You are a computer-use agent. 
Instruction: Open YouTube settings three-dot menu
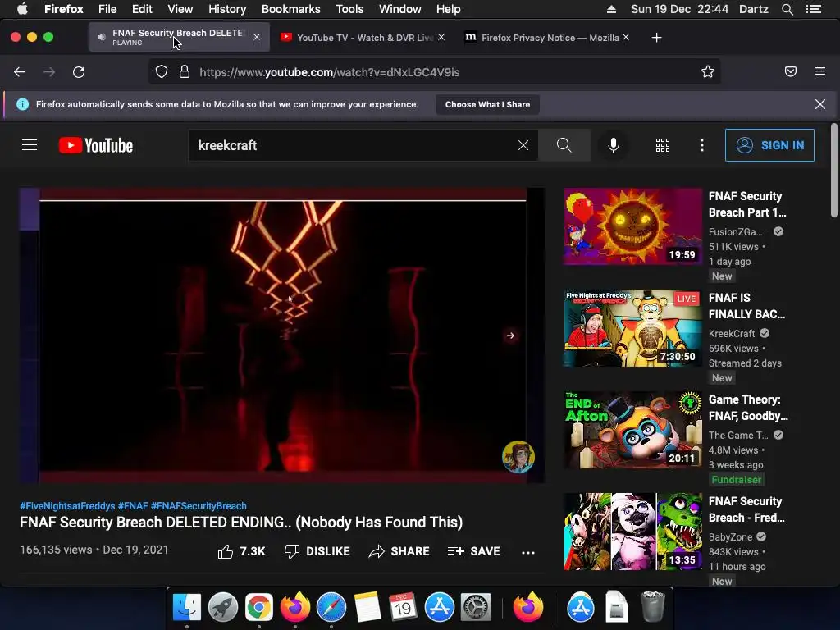702,145
